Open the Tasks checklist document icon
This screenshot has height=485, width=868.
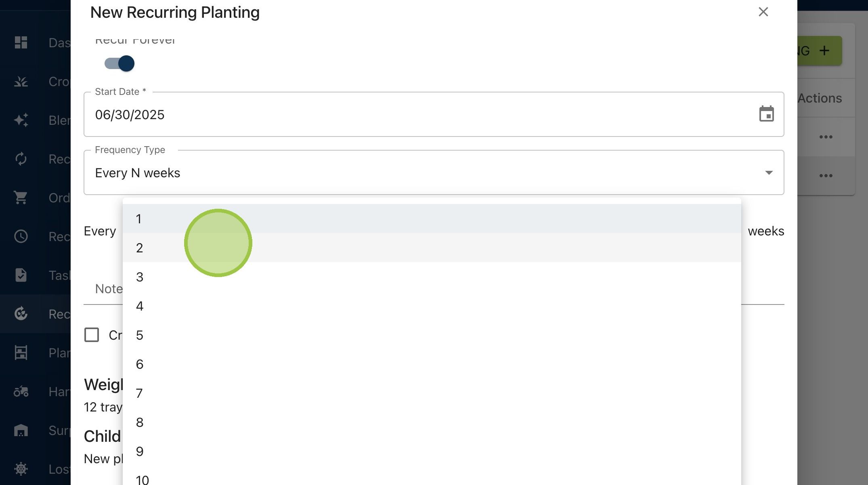click(x=21, y=275)
